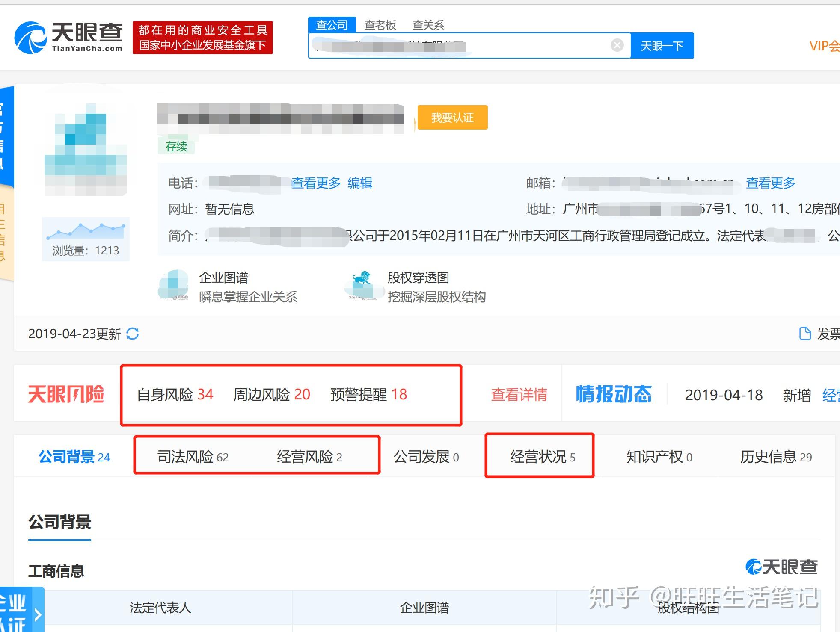The image size is (840, 632).
Task: Open the 经营状况 5 tab
Action: [543, 457]
